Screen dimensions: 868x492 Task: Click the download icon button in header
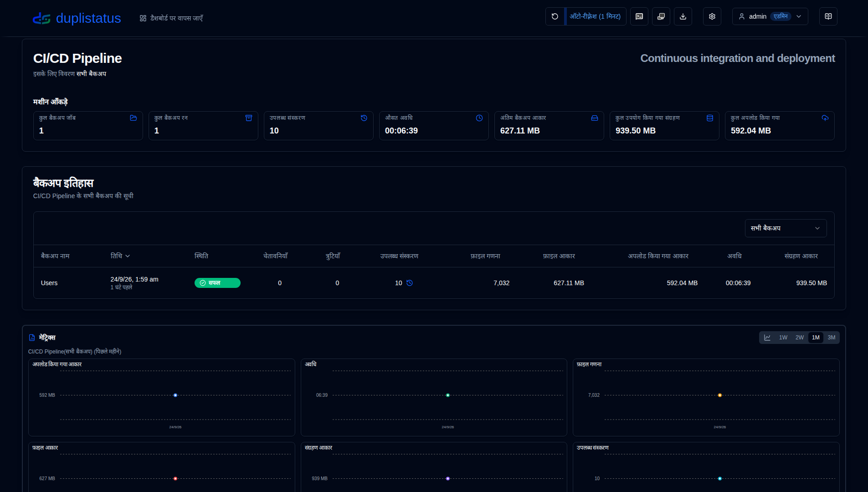pyautogui.click(x=683, y=16)
